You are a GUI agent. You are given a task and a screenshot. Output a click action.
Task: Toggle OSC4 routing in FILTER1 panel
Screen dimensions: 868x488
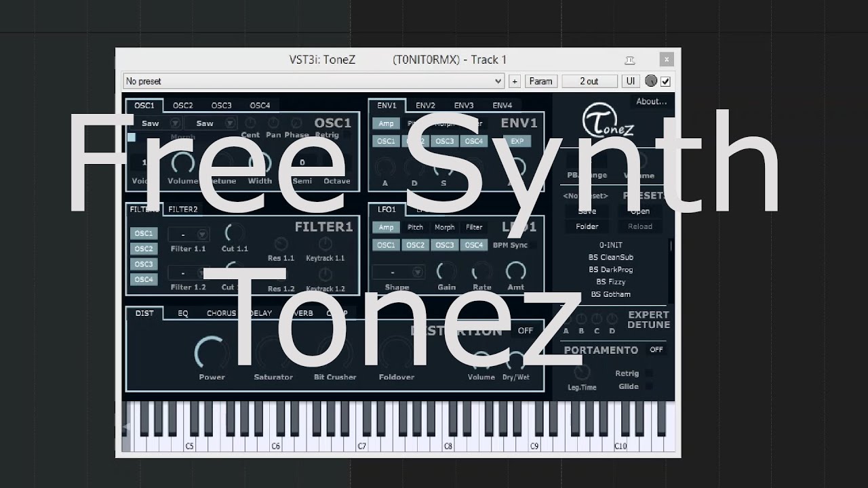click(x=143, y=279)
